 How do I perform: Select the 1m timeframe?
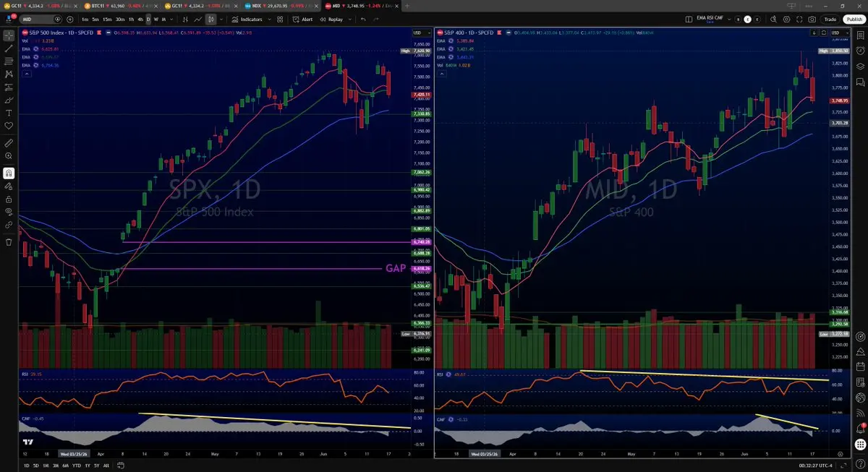coord(85,20)
